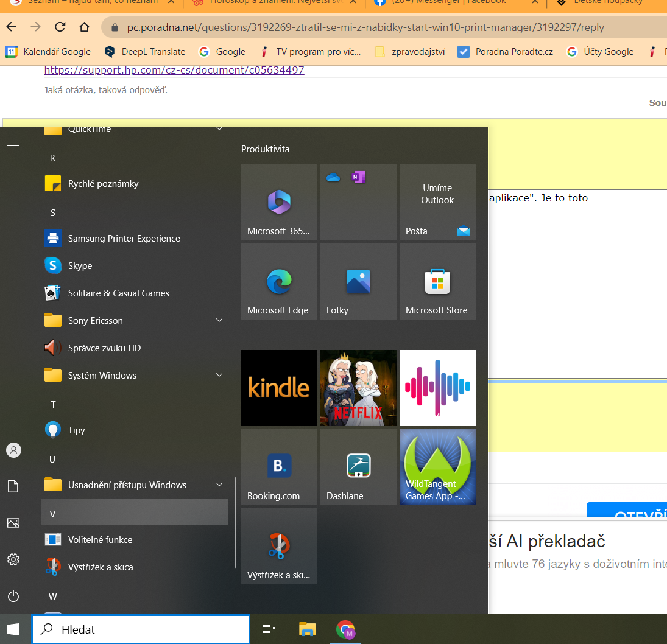Go to Chrome home page
667x644 pixels.
coord(84,27)
